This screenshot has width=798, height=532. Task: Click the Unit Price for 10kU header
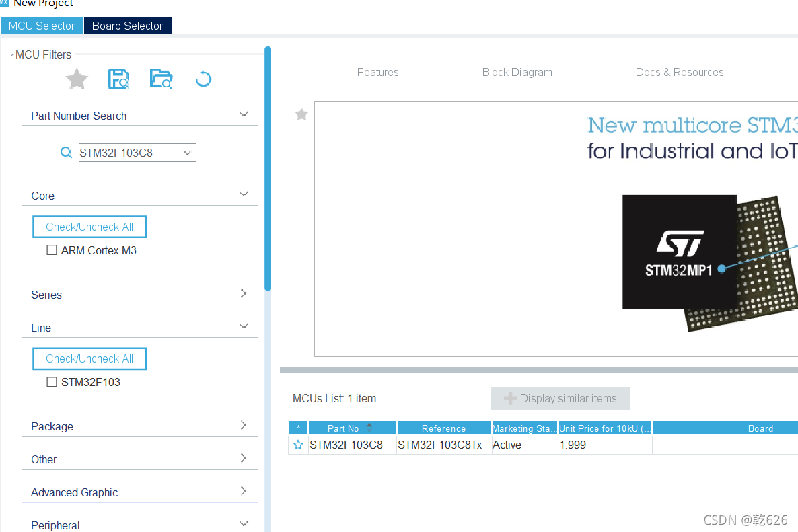point(605,428)
